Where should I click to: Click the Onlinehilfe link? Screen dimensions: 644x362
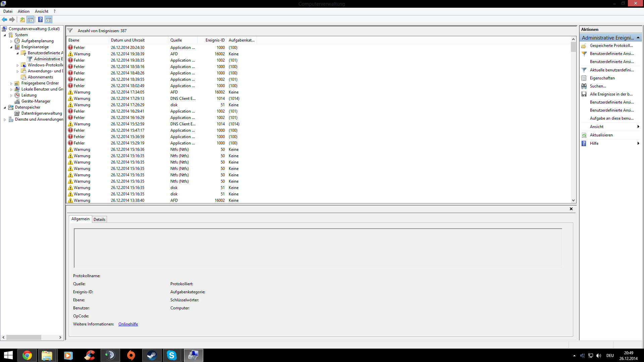pos(128,324)
